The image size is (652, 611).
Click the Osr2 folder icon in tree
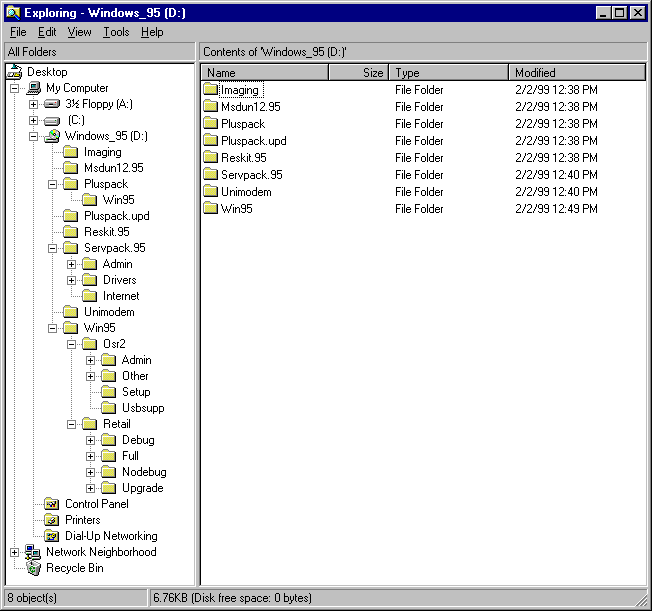tap(89, 344)
